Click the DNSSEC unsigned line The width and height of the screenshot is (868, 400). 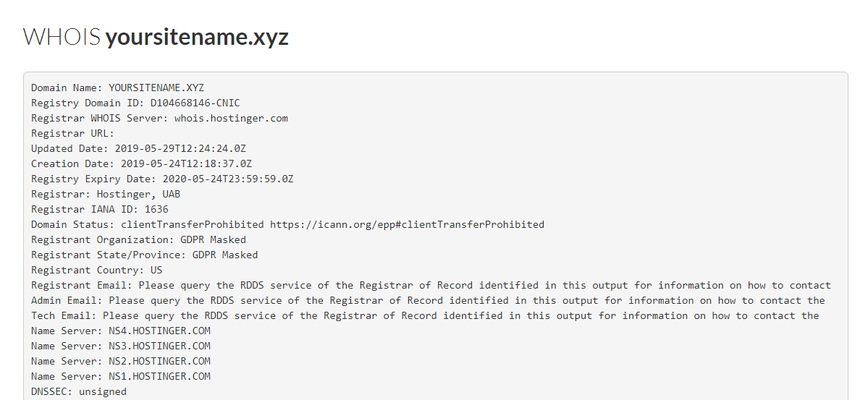(x=78, y=391)
